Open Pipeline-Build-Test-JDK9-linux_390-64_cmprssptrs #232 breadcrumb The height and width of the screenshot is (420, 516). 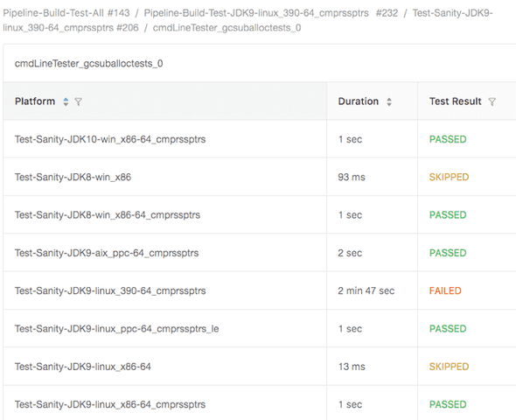coord(271,13)
